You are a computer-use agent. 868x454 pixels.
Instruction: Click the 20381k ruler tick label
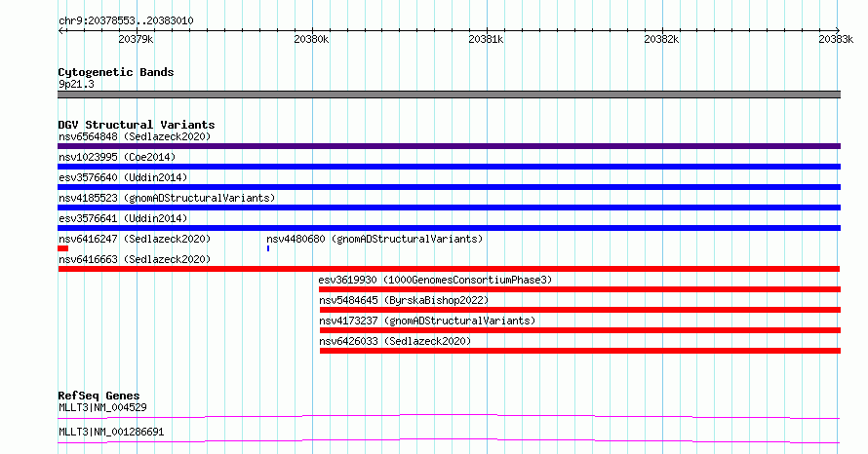(x=486, y=39)
